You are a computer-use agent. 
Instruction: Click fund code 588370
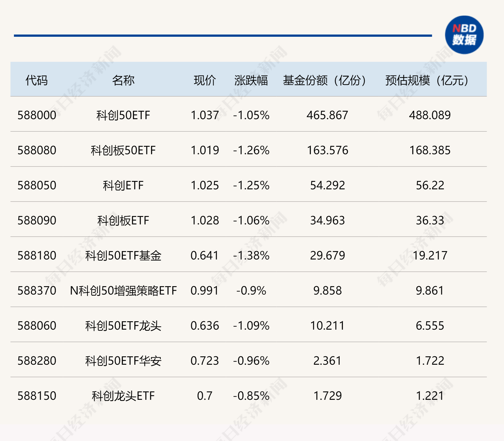[x=37, y=291]
